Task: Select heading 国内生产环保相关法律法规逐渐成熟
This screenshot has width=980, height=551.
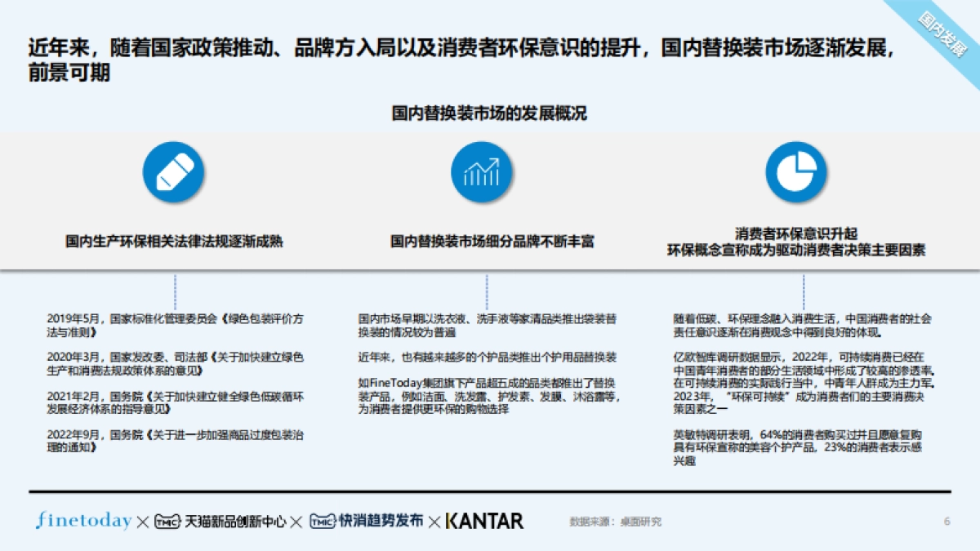Action: click(174, 242)
